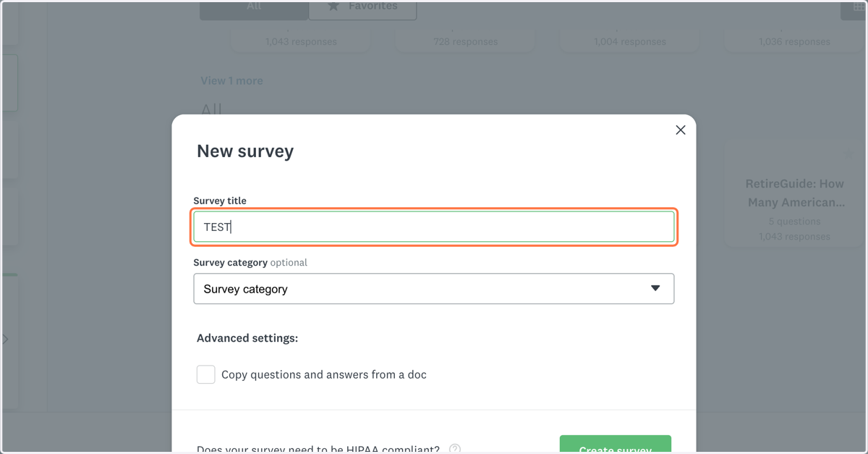Screen dimensions: 868x454
Task: Click the 728 responses text
Action: click(466, 42)
